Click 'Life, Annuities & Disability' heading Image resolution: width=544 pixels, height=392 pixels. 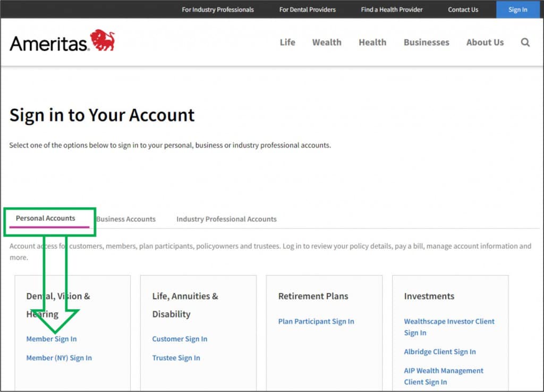tap(185, 305)
